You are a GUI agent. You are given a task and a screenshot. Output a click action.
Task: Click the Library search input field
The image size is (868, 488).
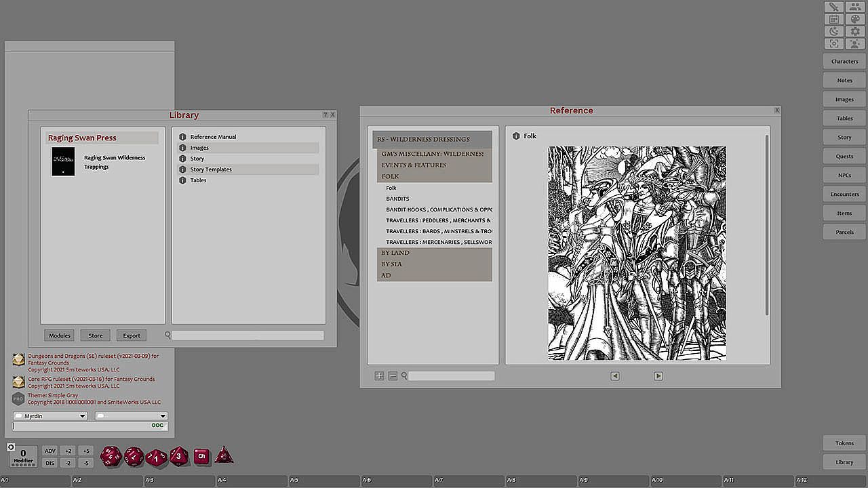pos(248,335)
